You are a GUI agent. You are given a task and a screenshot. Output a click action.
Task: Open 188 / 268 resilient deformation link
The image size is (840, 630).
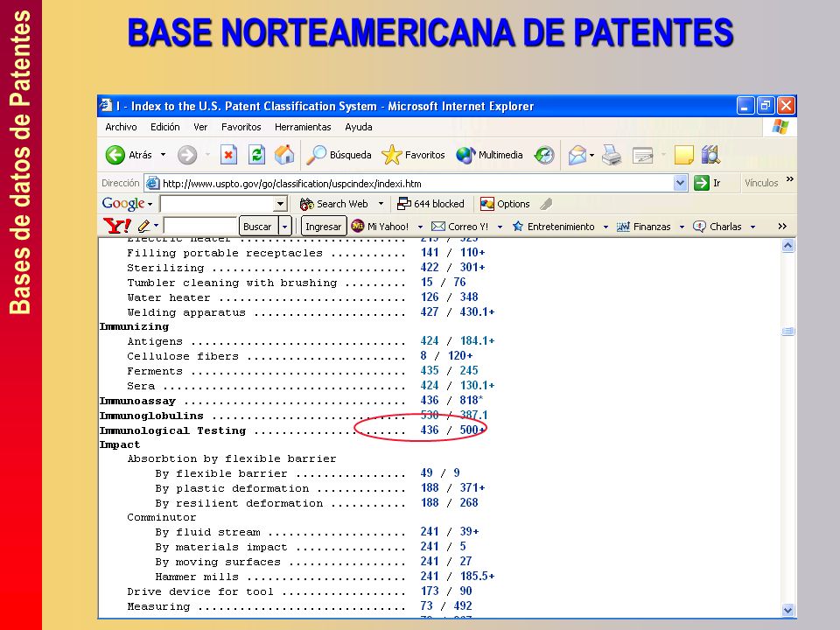pos(449,502)
